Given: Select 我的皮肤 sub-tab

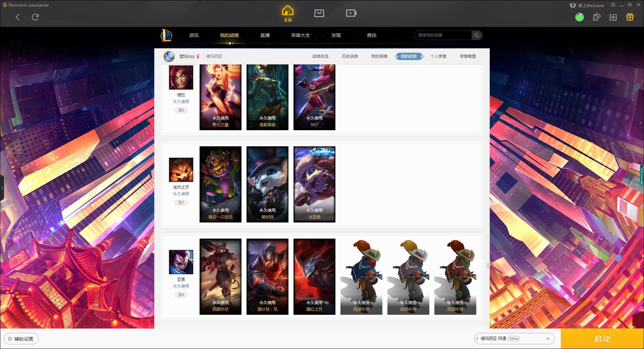Looking at the screenshot, I should 409,56.
